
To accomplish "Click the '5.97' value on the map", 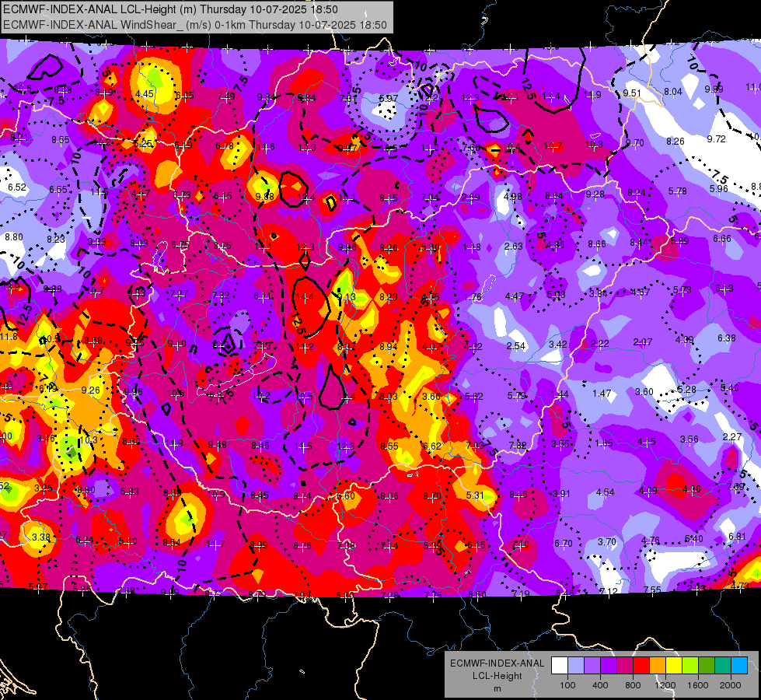I will [x=388, y=99].
